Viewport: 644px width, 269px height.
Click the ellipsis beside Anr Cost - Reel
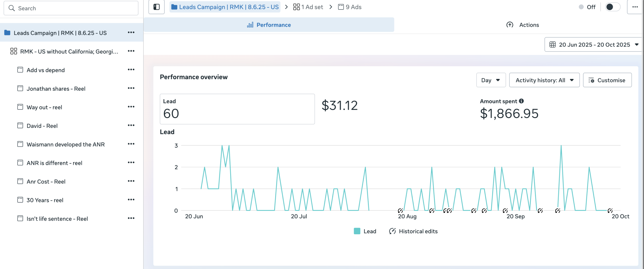click(131, 181)
